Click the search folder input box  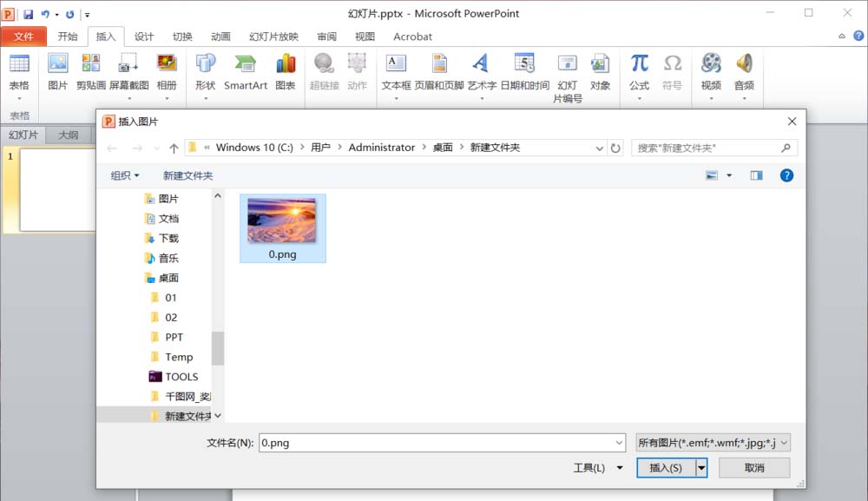[x=706, y=148]
